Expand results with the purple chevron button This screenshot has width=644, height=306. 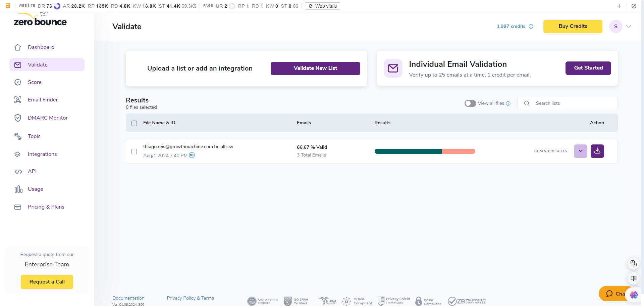click(581, 151)
